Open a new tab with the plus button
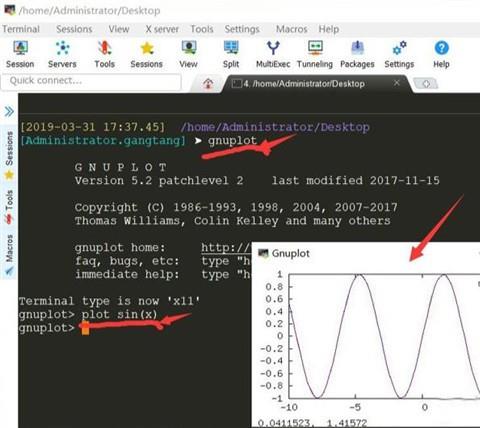Viewport: 480px width, 428px height. (x=426, y=84)
